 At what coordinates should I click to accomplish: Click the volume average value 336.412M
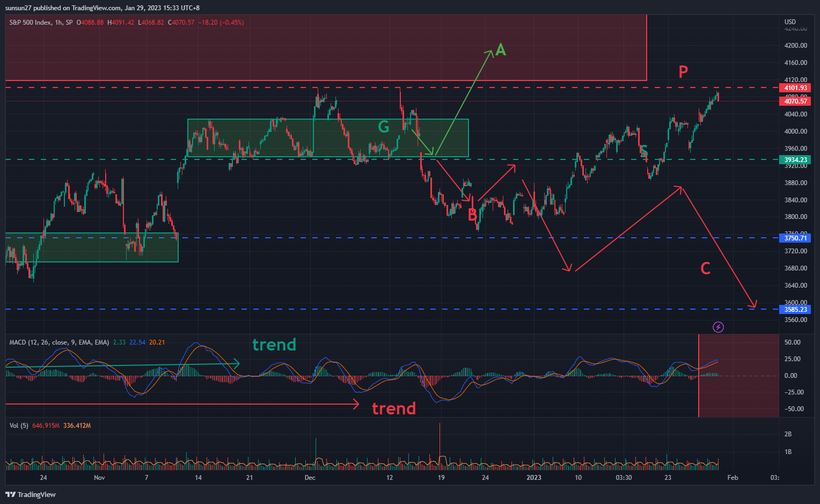(77, 426)
